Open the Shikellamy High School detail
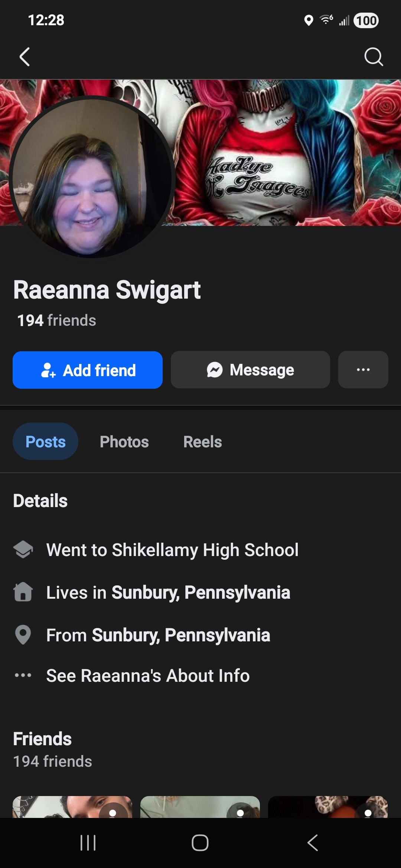 (172, 550)
